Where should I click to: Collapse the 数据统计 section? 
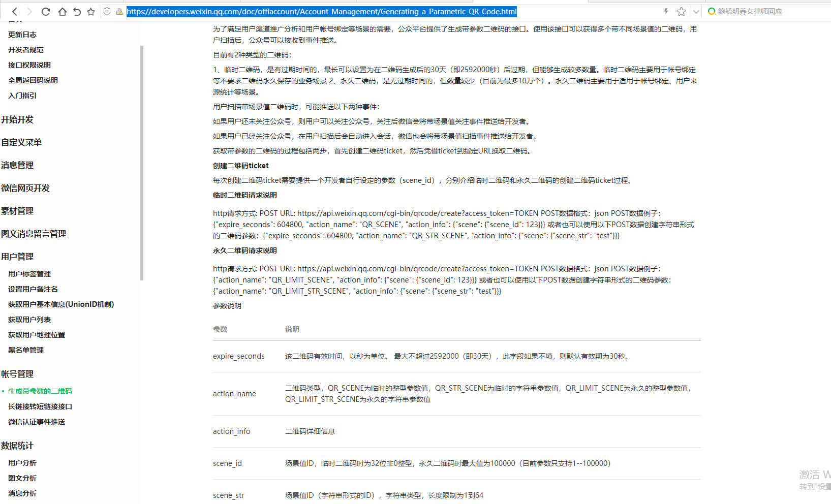[x=17, y=446]
